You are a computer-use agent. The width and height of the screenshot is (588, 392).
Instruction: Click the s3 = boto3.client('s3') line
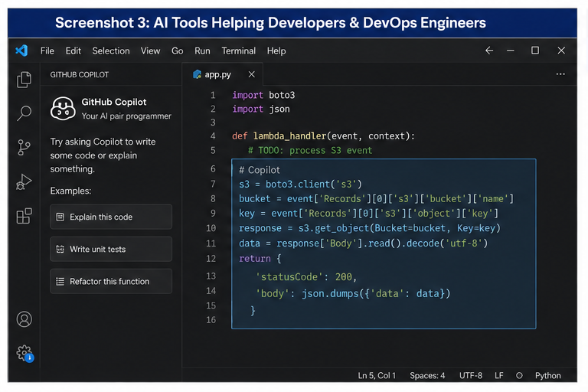[x=300, y=185]
